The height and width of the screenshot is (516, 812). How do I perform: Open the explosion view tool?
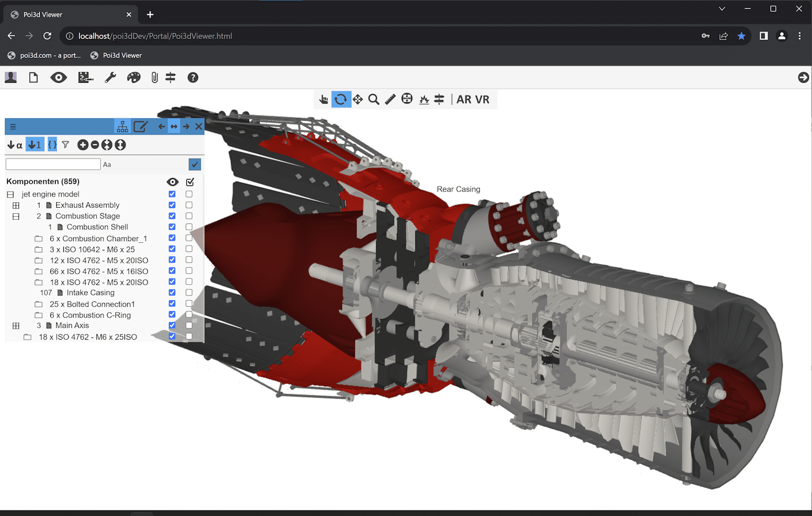[423, 99]
